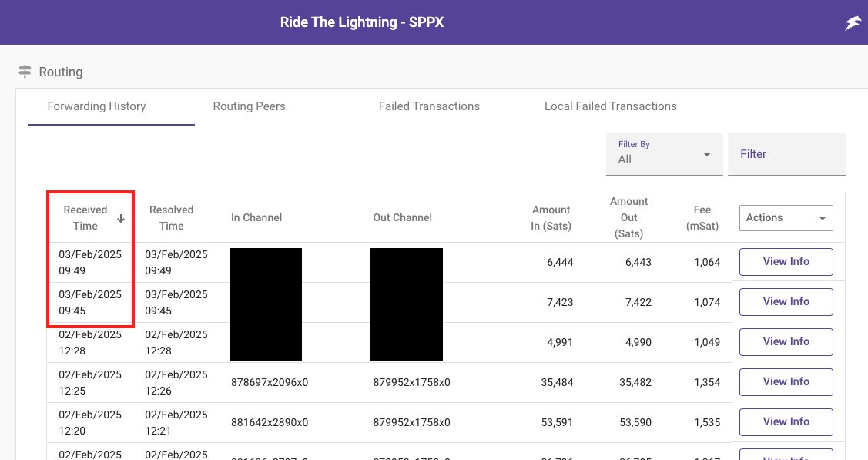
Task: Click into the Filter input field
Action: point(786,154)
